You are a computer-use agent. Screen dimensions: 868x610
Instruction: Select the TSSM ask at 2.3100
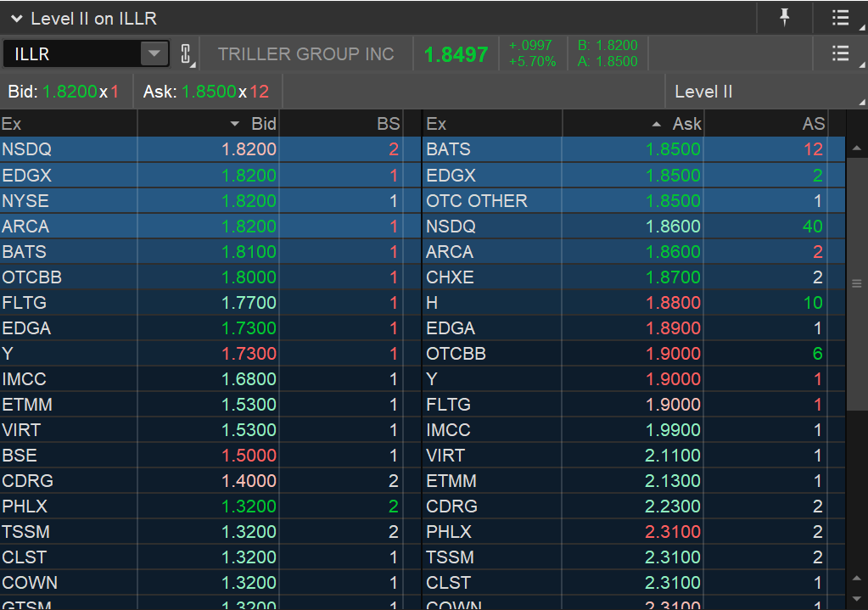(x=634, y=557)
